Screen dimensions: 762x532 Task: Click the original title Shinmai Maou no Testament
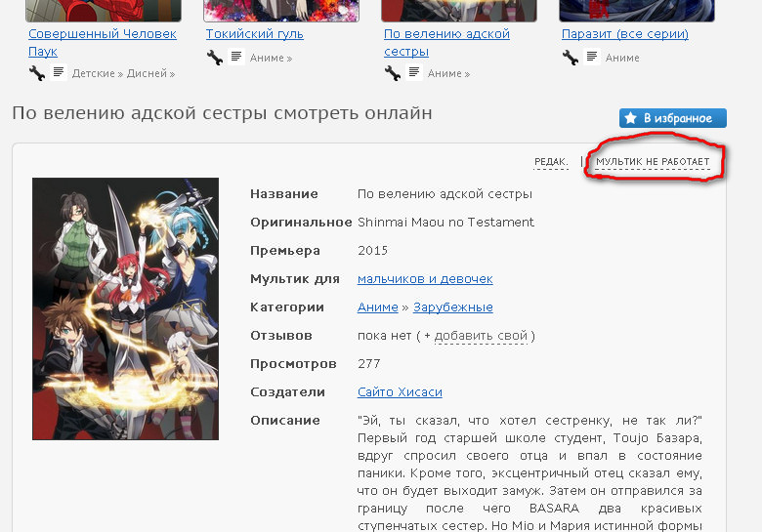click(445, 223)
